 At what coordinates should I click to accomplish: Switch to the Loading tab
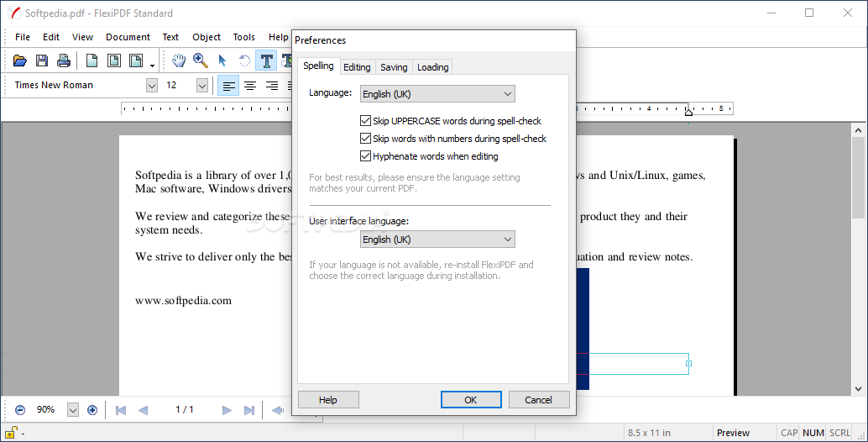pyautogui.click(x=432, y=67)
